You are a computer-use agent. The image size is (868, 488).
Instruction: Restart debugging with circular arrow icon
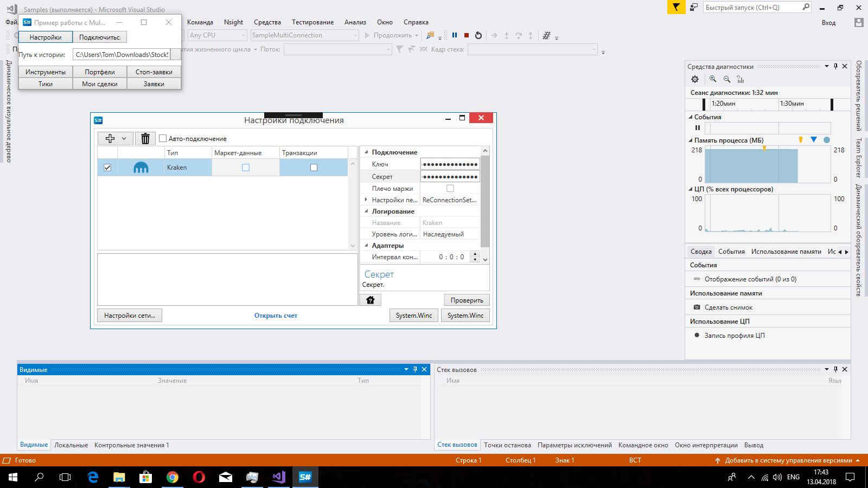[478, 35]
